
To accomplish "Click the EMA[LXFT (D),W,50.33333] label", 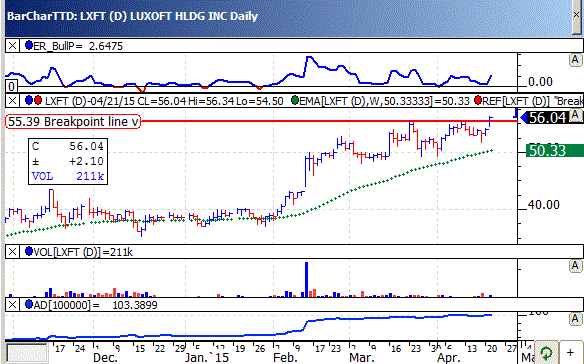I will (x=384, y=101).
